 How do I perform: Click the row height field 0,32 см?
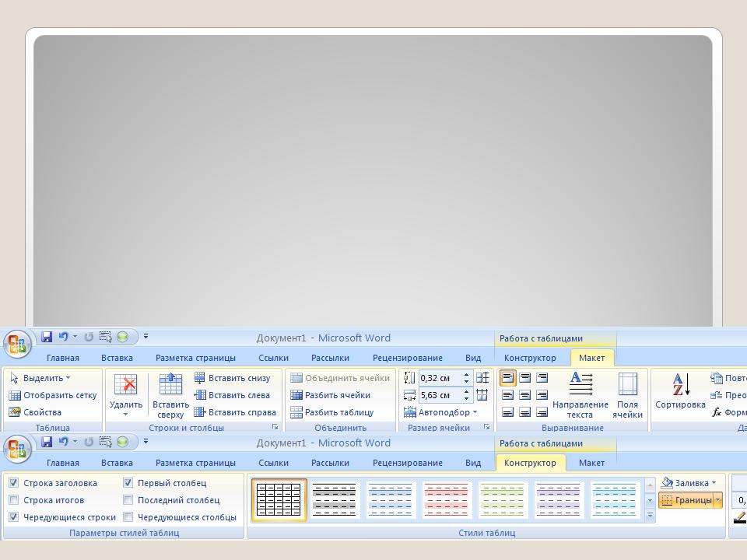440,378
